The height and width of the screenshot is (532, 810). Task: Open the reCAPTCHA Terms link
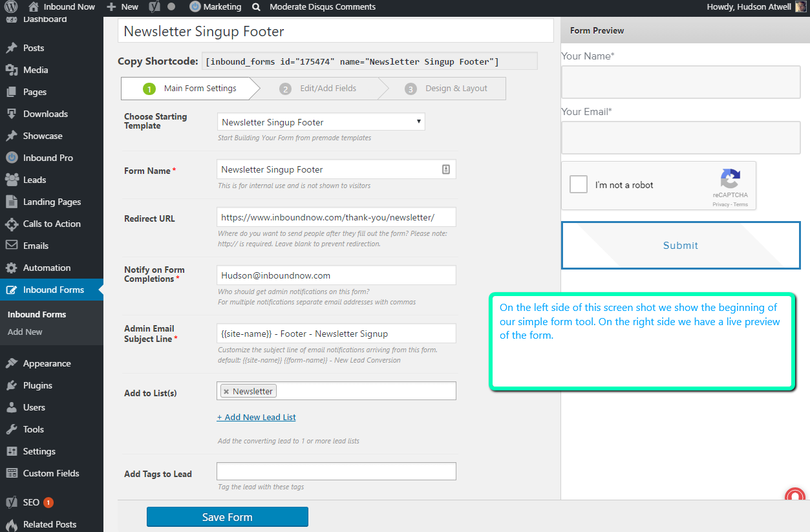pos(741,204)
